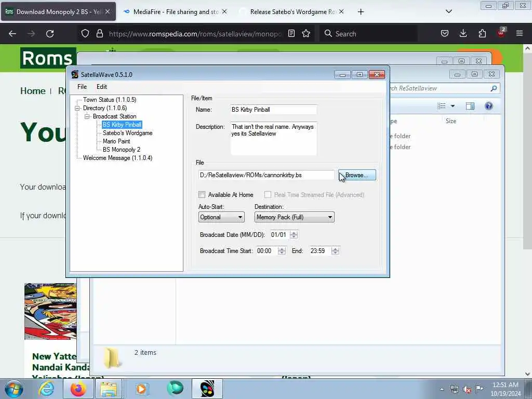Open Windows Explorer taskbar icon
Viewport: 532px width, 399px height.
coord(108,389)
